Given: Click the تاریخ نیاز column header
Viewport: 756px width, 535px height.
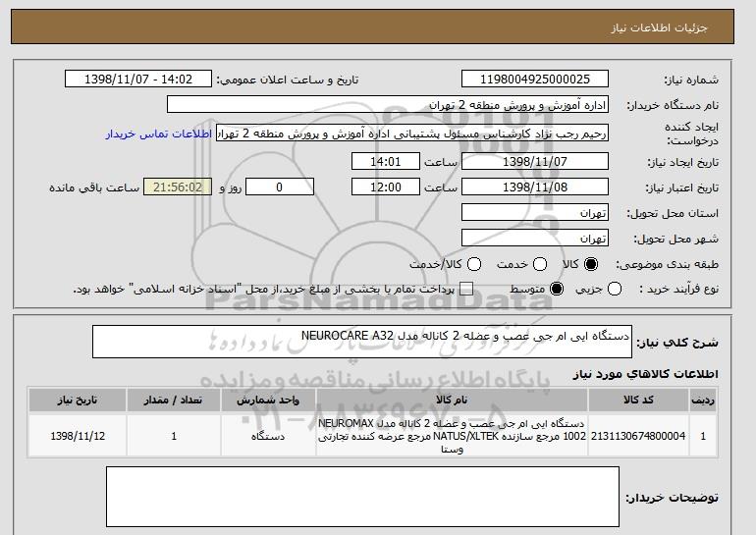Looking at the screenshot, I should [78, 401].
